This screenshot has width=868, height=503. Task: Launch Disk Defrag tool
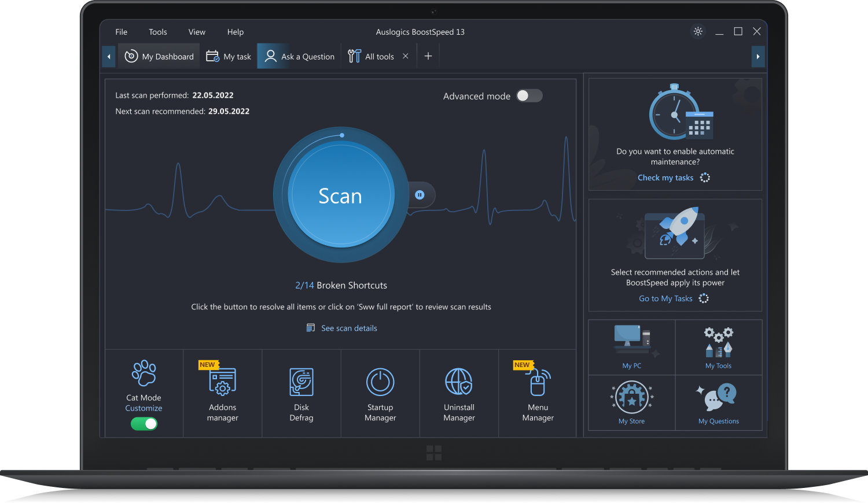coord(301,393)
